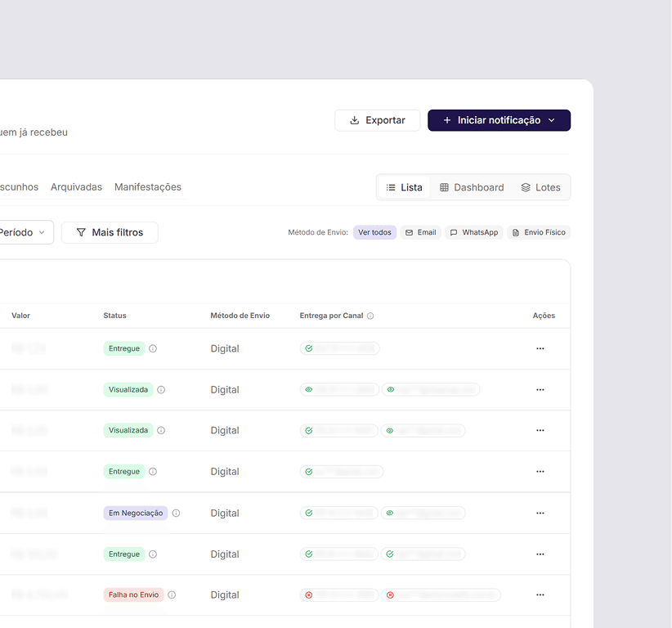Image resolution: width=672 pixels, height=628 pixels.
Task: Click info icon next to Falha no Envio
Action: click(x=172, y=595)
